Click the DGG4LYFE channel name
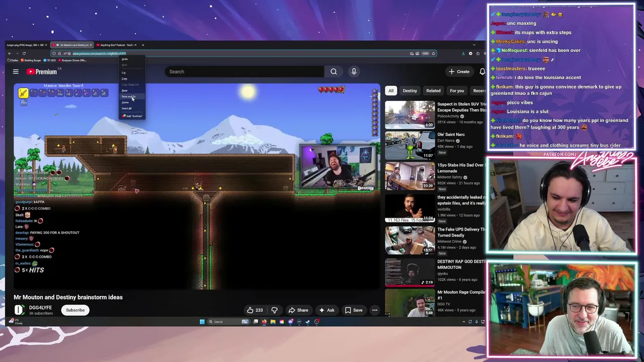This screenshot has width=644, height=362. click(x=40, y=308)
